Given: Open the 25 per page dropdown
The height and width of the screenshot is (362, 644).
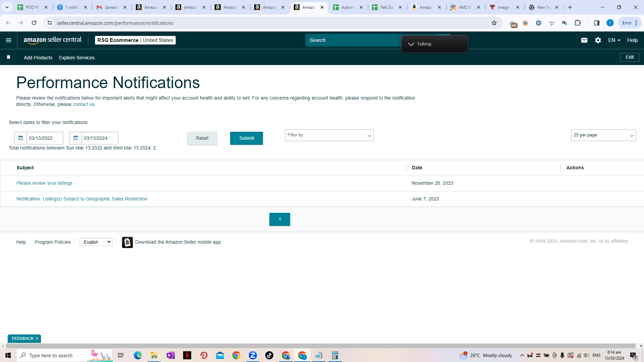Looking at the screenshot, I should pos(603,135).
